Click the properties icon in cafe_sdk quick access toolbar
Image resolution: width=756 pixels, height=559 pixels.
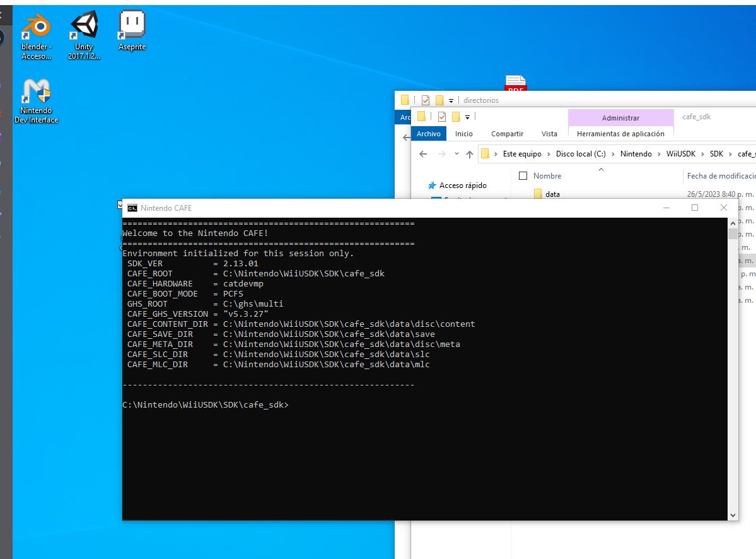pos(442,116)
